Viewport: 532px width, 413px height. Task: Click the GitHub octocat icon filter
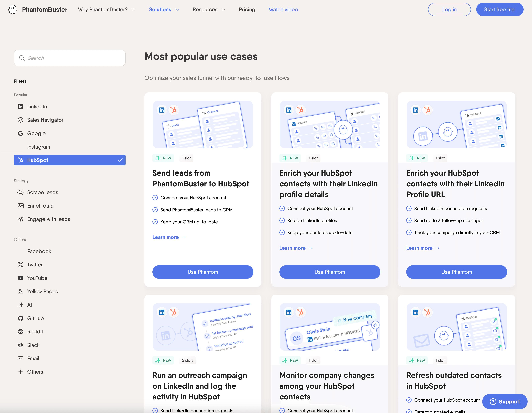coord(21,318)
